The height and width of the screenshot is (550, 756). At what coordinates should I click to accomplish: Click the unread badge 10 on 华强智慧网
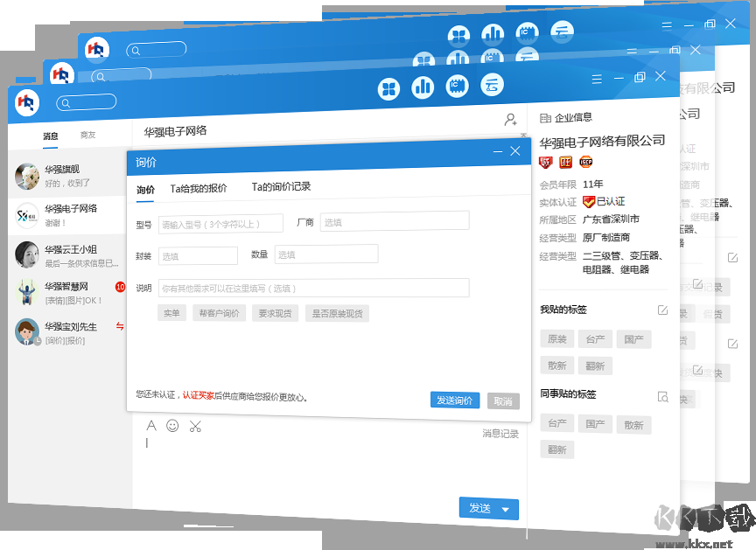click(x=120, y=287)
